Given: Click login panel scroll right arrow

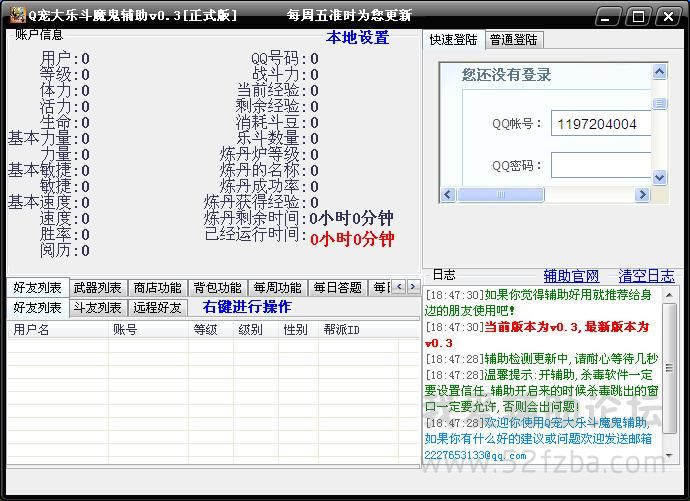Looking at the screenshot, I should (642, 194).
